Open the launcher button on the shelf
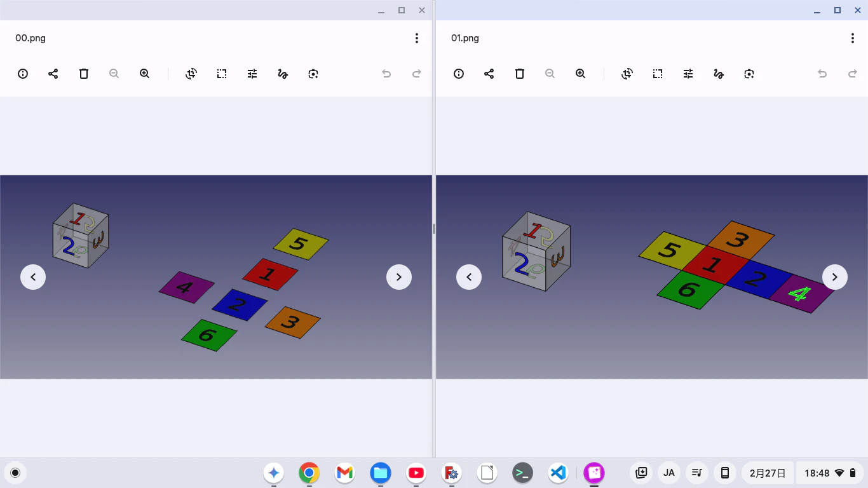Image resolution: width=868 pixels, height=488 pixels. coord(15,473)
